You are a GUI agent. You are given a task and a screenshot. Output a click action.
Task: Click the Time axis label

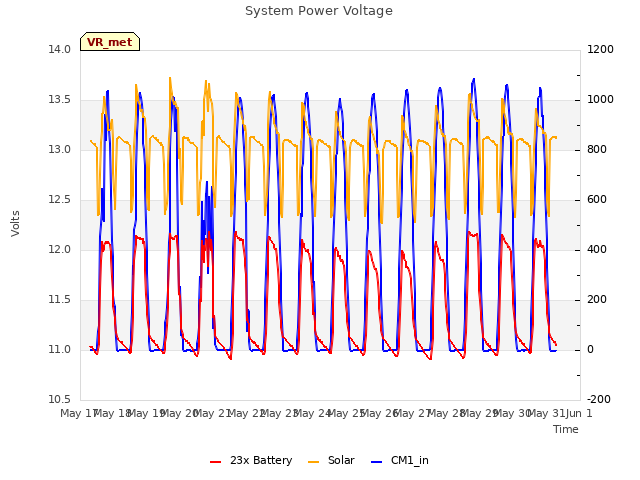pyautogui.click(x=566, y=429)
